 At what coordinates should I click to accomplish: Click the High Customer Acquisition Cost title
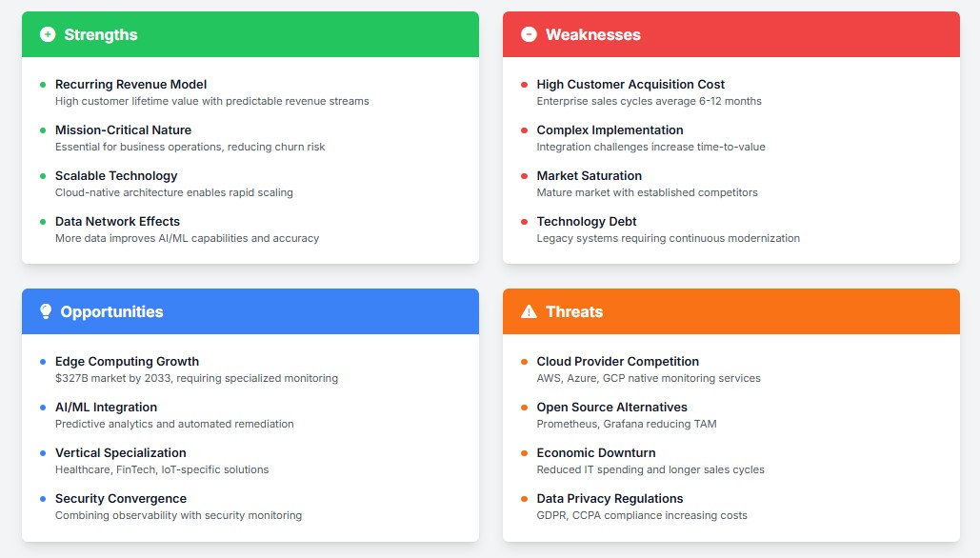(x=630, y=84)
